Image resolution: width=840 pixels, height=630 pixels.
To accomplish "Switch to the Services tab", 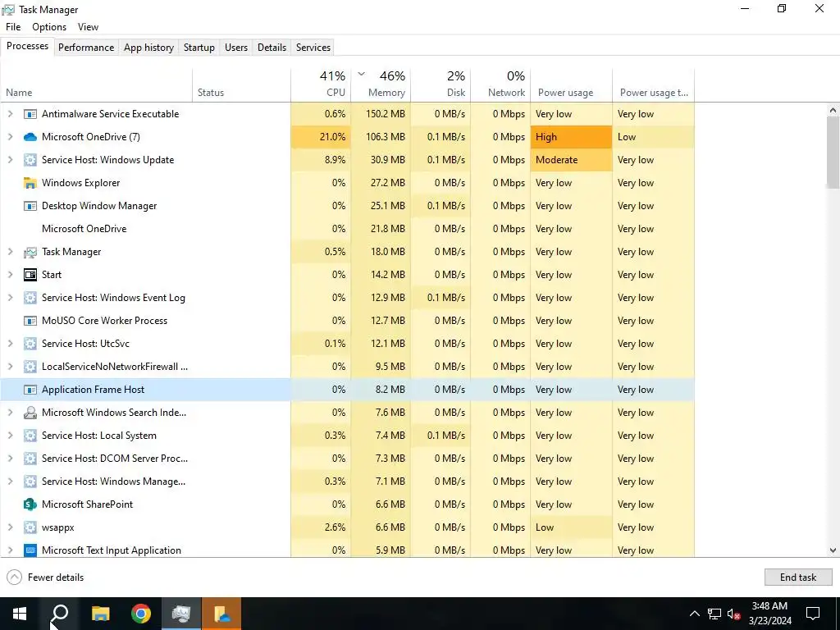I will pyautogui.click(x=313, y=47).
